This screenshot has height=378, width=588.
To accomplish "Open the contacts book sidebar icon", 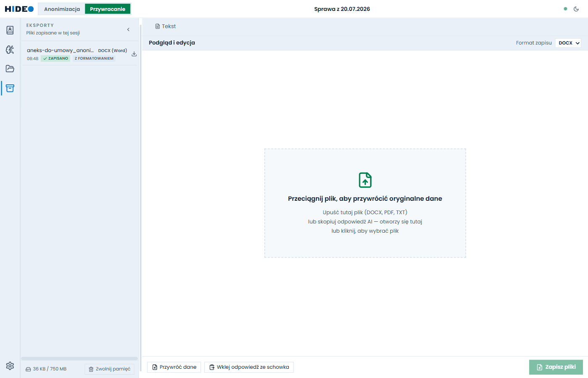I will pos(10,30).
